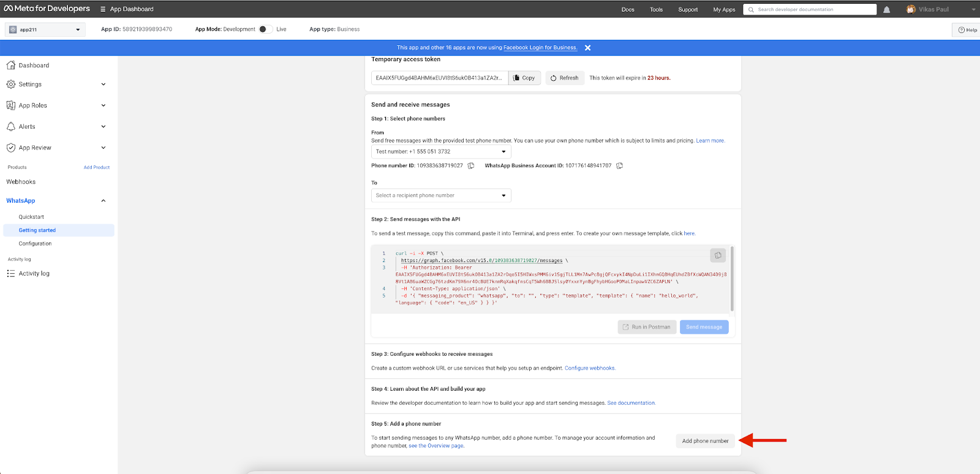
Task: Open the user account dropdown arrow
Action: [x=973, y=9]
